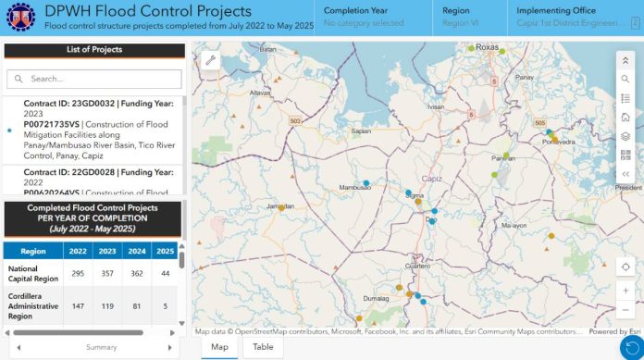Screen dimensions: 644x360
Task: Click the green project marker at Panit-an
Action: pyautogui.click(x=506, y=155)
